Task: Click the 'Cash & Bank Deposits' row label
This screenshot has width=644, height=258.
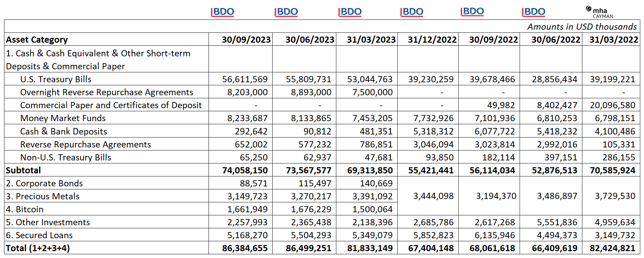Action: [64, 131]
